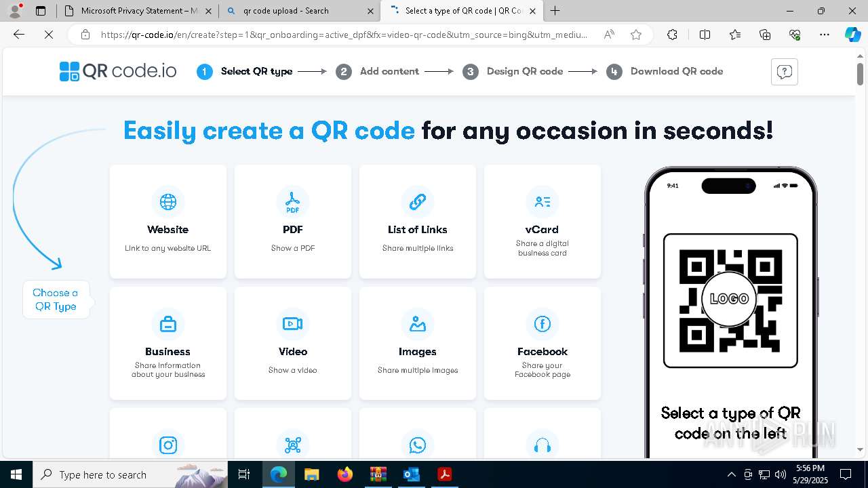
Task: Open a new browser tab
Action: [x=555, y=11]
